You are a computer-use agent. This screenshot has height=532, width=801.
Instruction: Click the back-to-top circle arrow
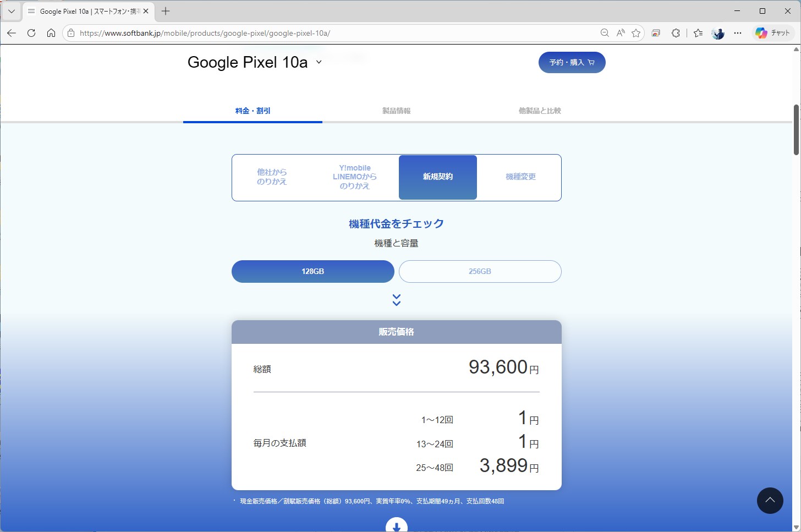tap(770, 501)
